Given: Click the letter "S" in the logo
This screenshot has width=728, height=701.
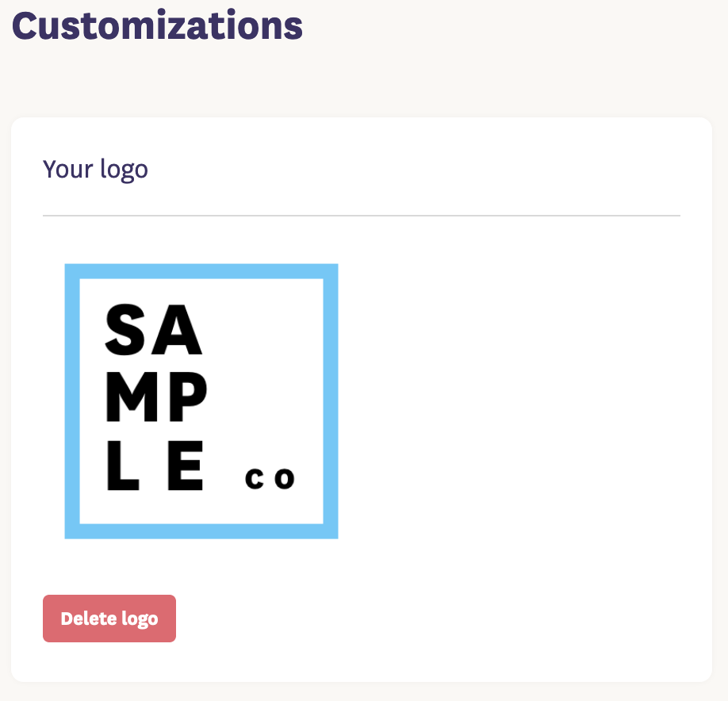Looking at the screenshot, I should pos(125,331).
